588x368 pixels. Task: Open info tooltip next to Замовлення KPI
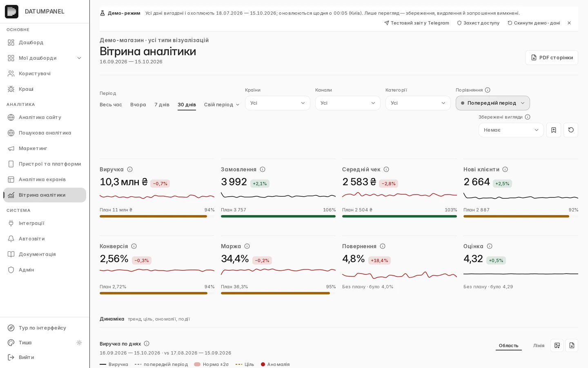tap(263, 169)
